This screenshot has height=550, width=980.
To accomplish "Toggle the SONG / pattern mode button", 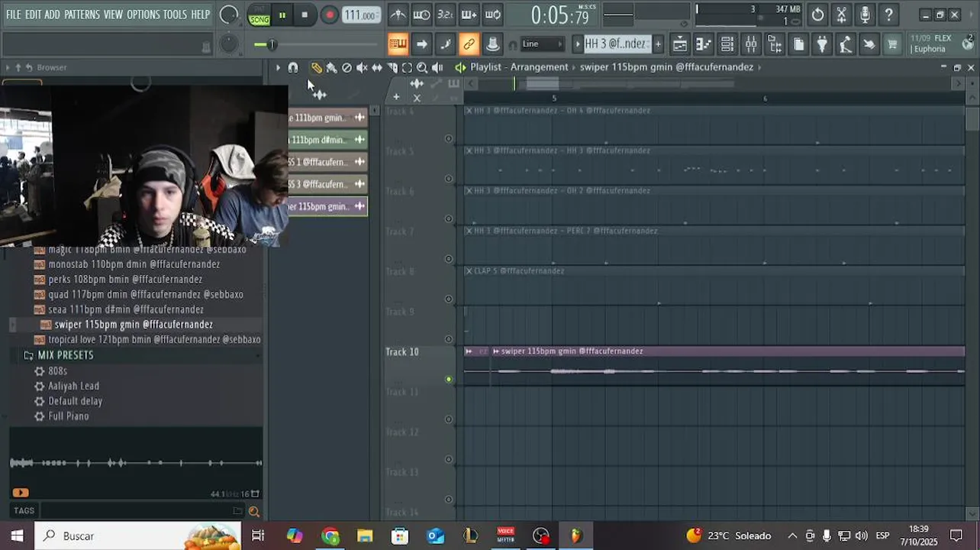I will click(260, 15).
